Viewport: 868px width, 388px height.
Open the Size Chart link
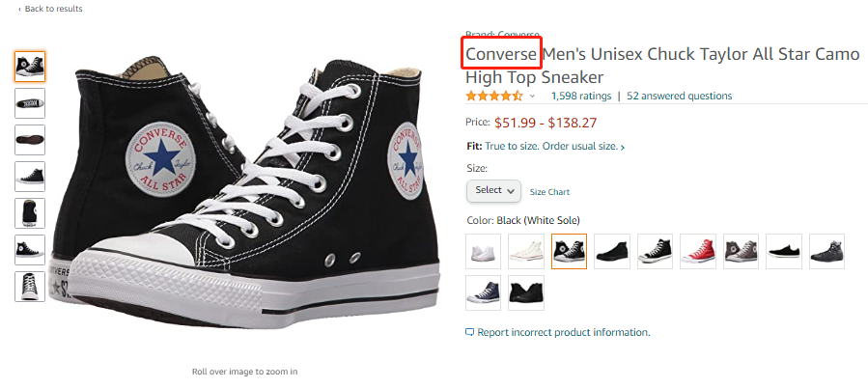pyautogui.click(x=549, y=192)
